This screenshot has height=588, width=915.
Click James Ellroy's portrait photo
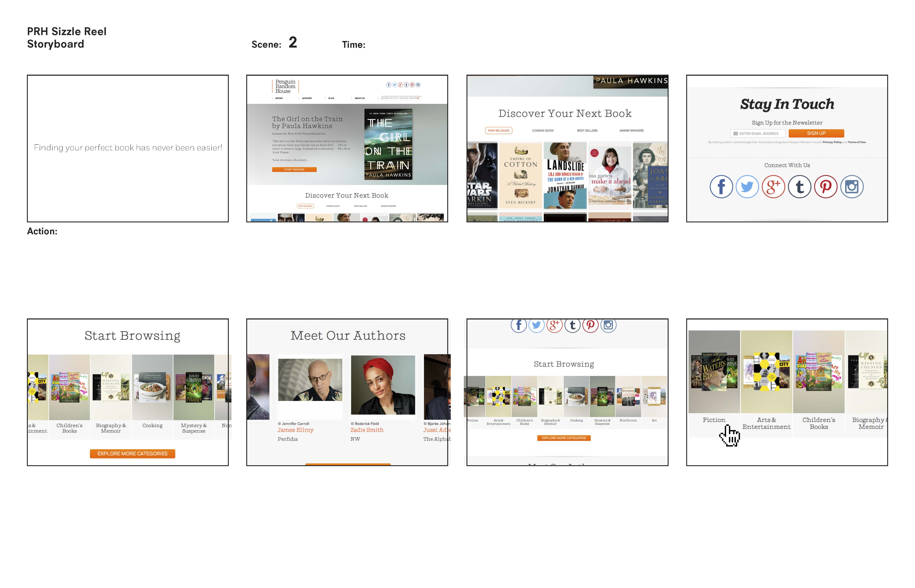310,380
